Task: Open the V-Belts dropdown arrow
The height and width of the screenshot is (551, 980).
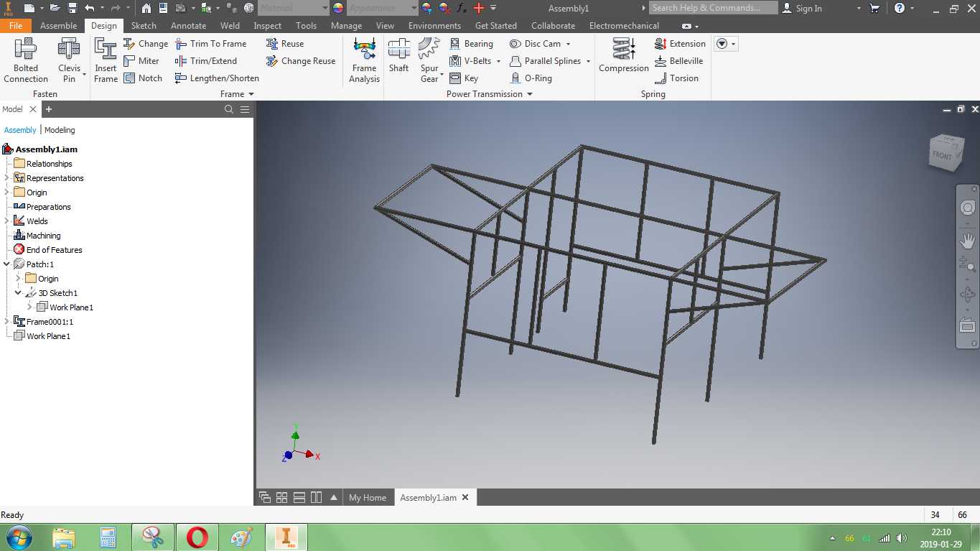Action: (x=498, y=61)
